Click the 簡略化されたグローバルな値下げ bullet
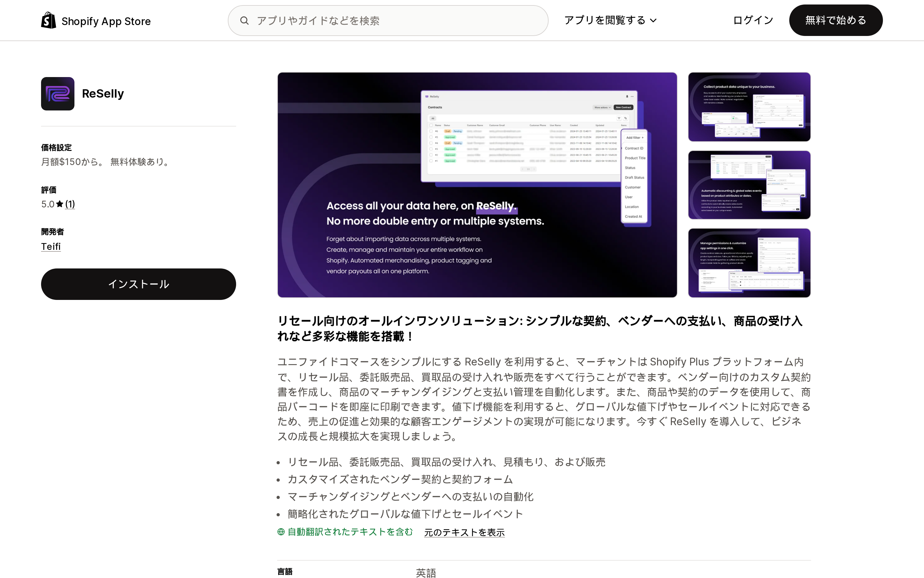 click(x=405, y=514)
